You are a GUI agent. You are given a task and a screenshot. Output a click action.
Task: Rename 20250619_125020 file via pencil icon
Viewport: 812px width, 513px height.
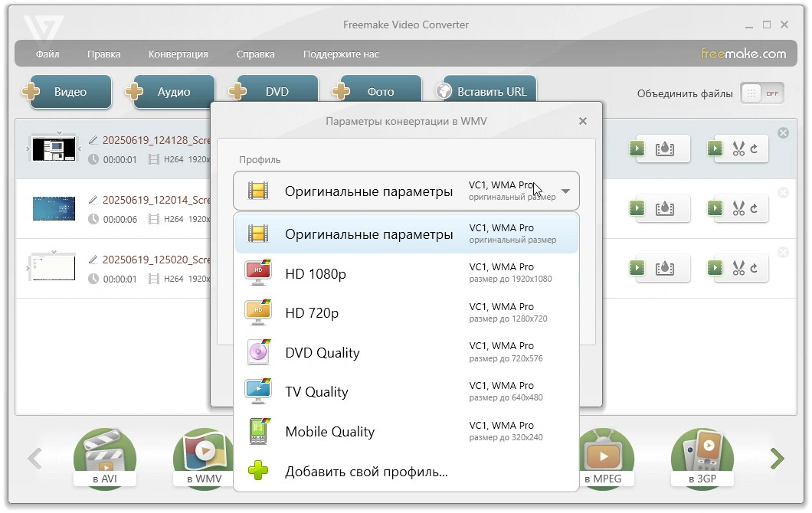click(x=93, y=259)
